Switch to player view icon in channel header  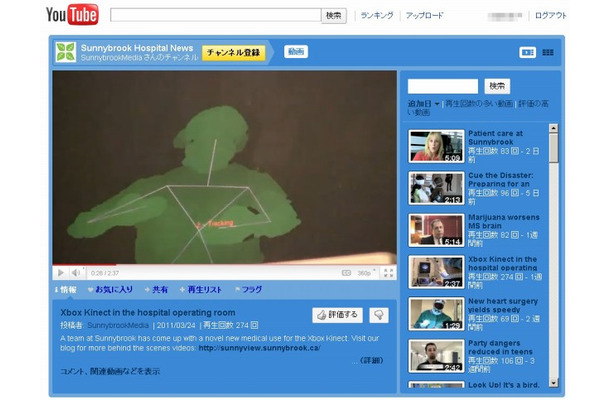click(x=528, y=52)
